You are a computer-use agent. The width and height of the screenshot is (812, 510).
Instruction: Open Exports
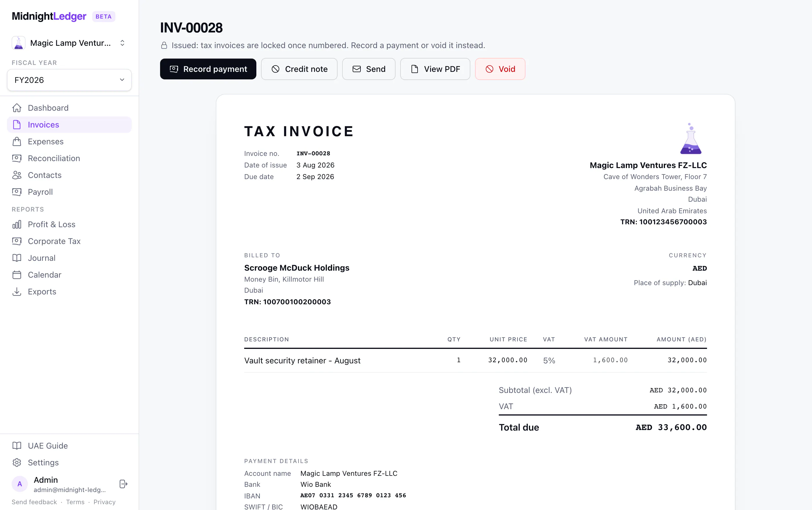coord(69,292)
